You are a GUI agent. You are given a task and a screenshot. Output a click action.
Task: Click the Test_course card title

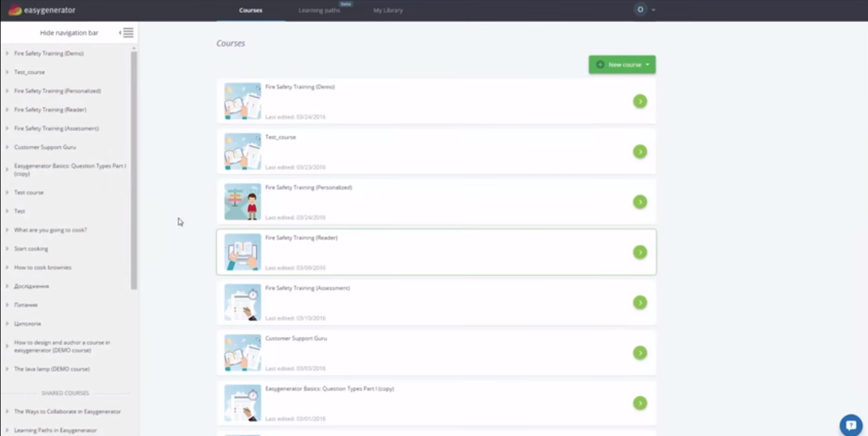pos(281,137)
